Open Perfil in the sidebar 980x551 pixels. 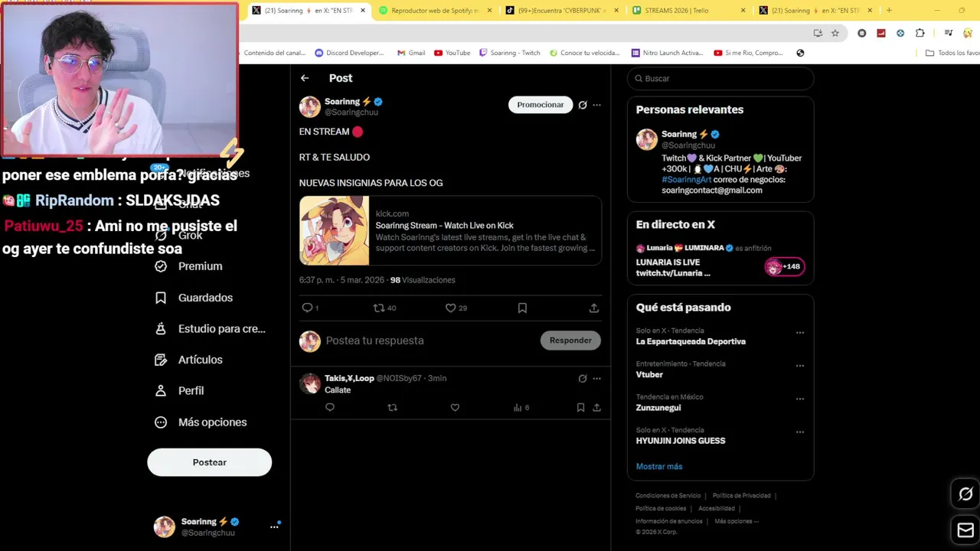pyautogui.click(x=180, y=391)
